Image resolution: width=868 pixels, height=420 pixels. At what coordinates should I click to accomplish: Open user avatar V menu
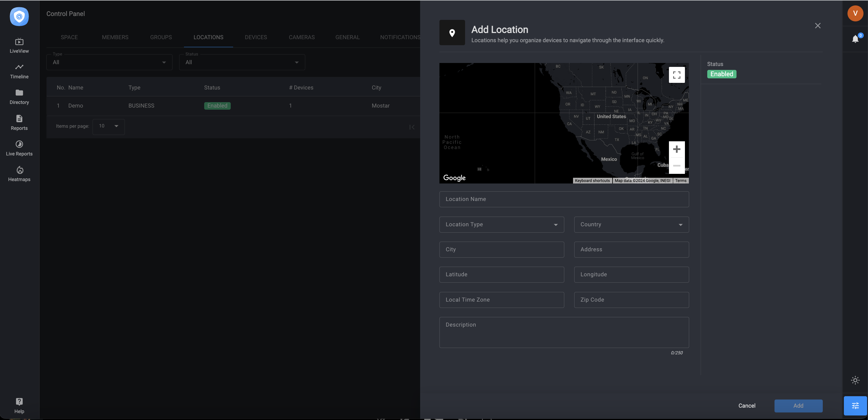tap(855, 14)
